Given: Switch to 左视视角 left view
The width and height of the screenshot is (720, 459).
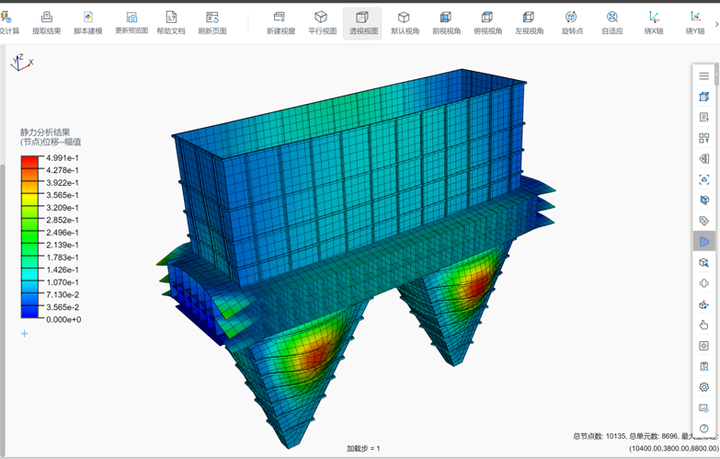Looking at the screenshot, I should 529,22.
